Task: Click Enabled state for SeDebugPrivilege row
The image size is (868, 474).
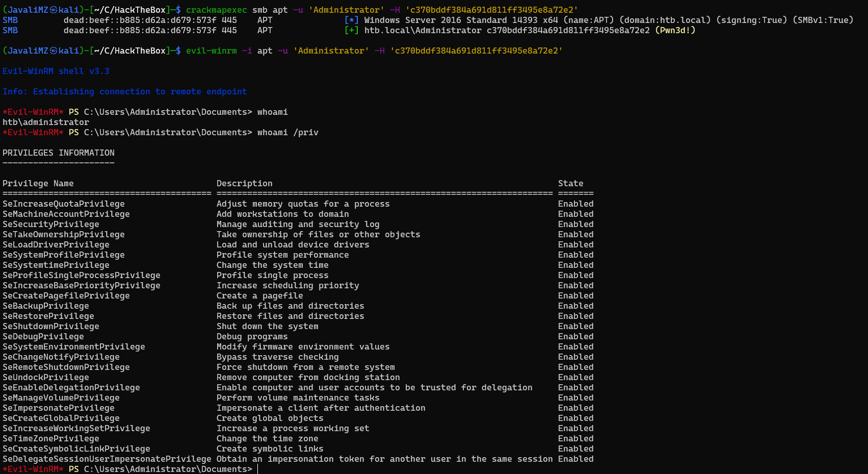Action: click(576, 336)
